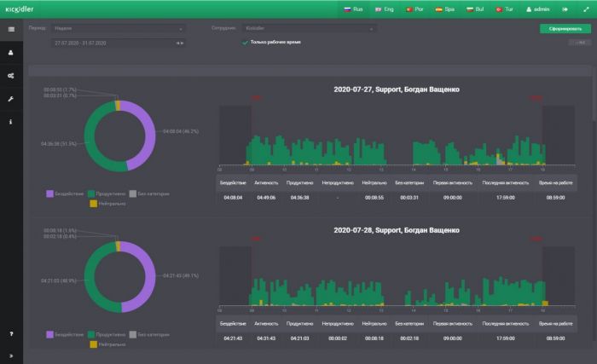Switch language to Rus

353,9
